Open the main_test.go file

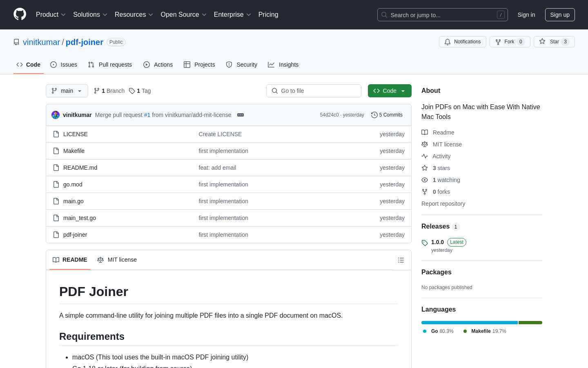80,218
